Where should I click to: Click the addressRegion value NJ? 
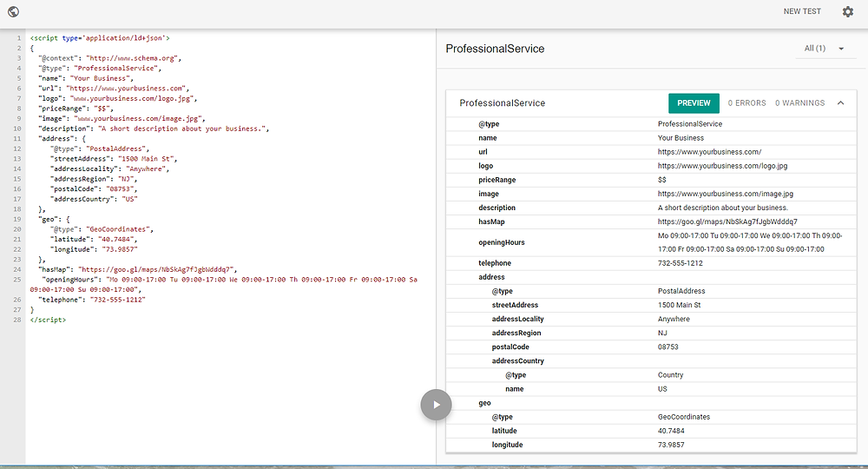pyautogui.click(x=662, y=333)
